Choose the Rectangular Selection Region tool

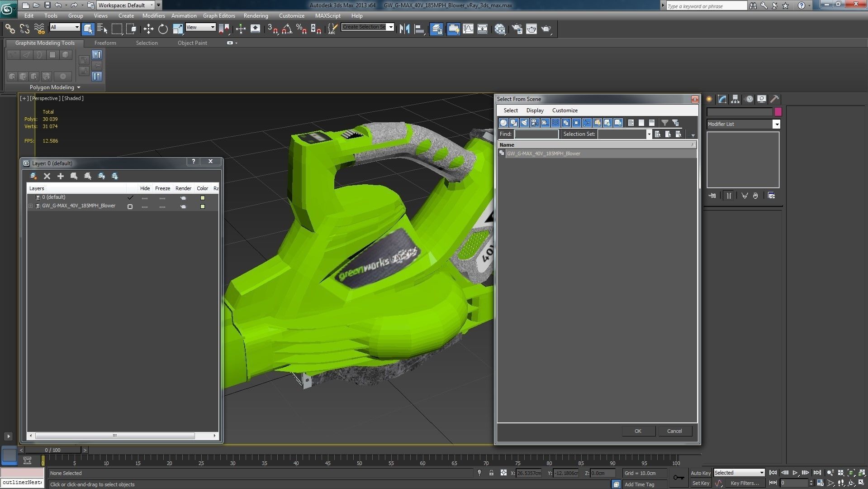coord(117,29)
